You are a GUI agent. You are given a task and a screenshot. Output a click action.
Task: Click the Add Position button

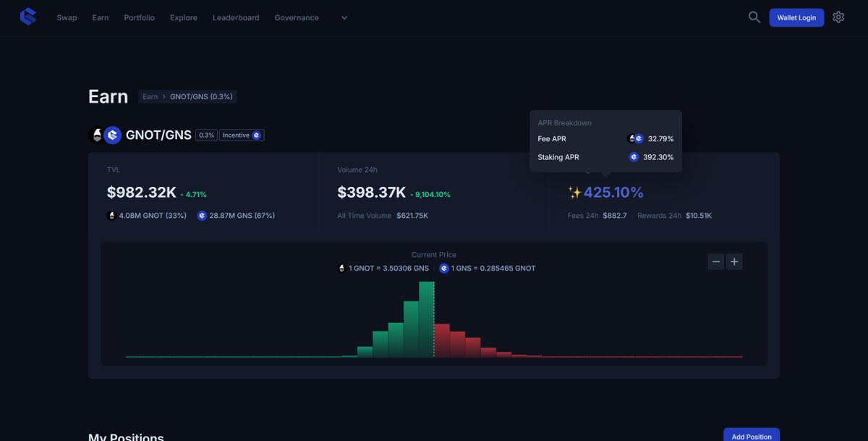point(752,434)
